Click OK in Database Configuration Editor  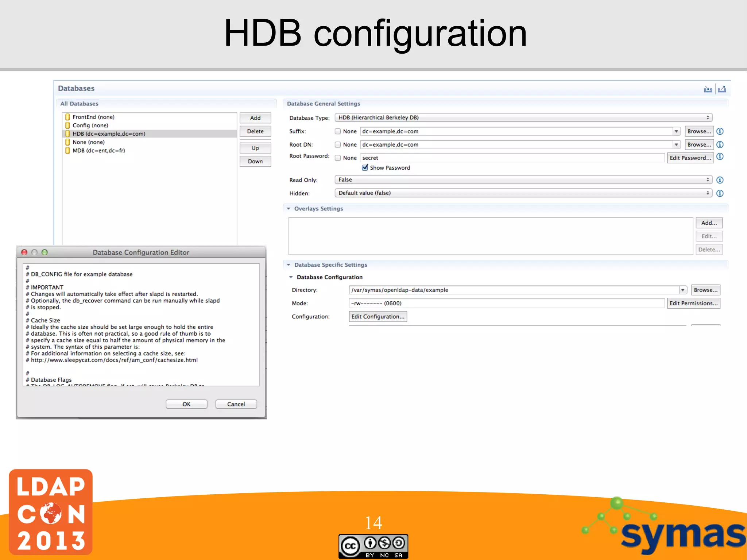tap(186, 404)
